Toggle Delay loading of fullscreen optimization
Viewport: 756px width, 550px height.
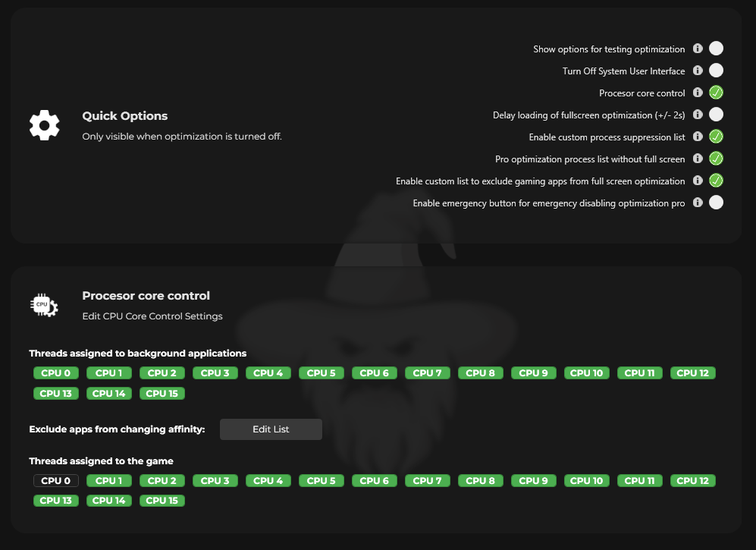tap(715, 115)
